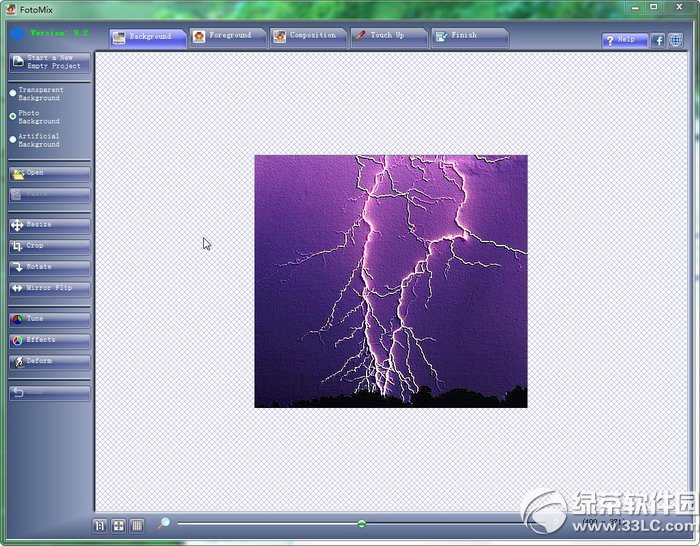
Task: Click the Open button
Action: 50,174
